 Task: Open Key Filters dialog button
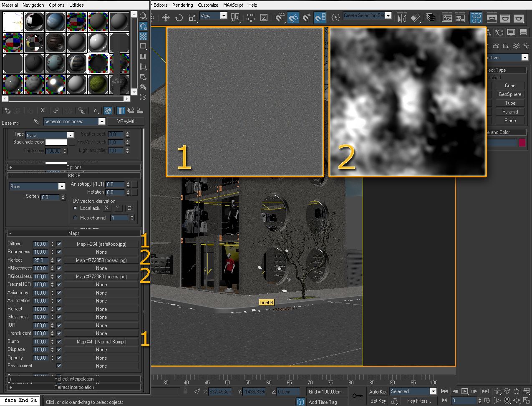(x=419, y=401)
